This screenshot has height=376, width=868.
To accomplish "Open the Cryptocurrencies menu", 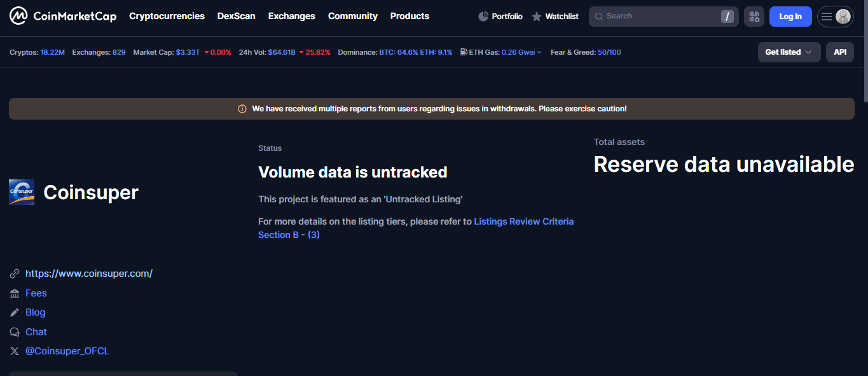I will pos(167,16).
